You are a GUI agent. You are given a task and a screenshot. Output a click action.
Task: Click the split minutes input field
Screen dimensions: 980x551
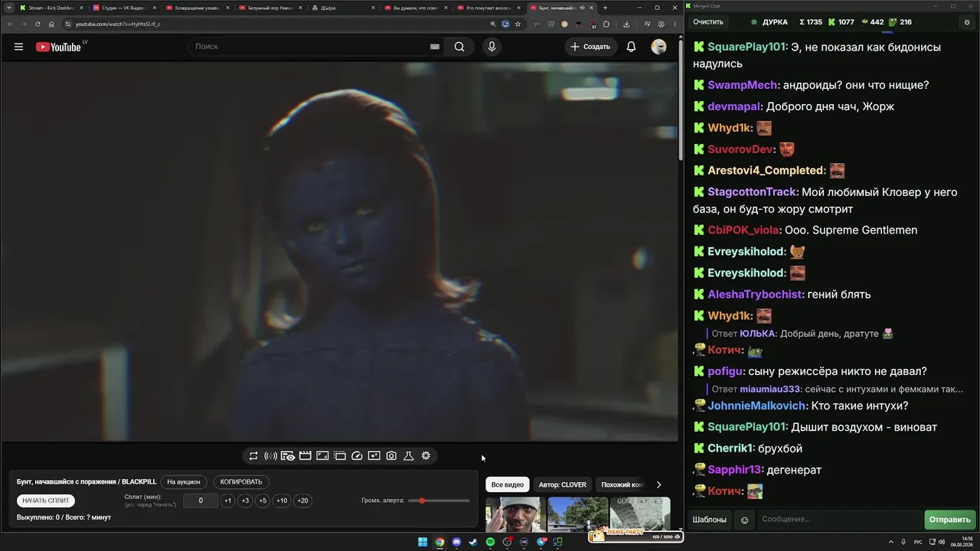[x=201, y=501]
